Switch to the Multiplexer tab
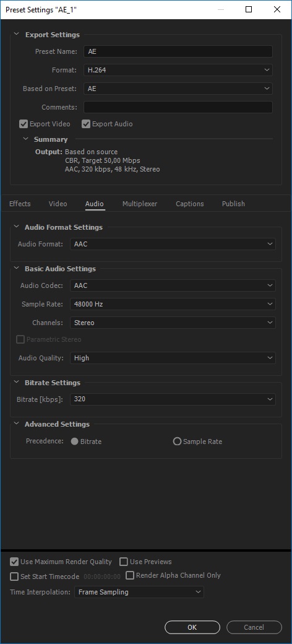This screenshot has height=644, width=292. tap(140, 204)
